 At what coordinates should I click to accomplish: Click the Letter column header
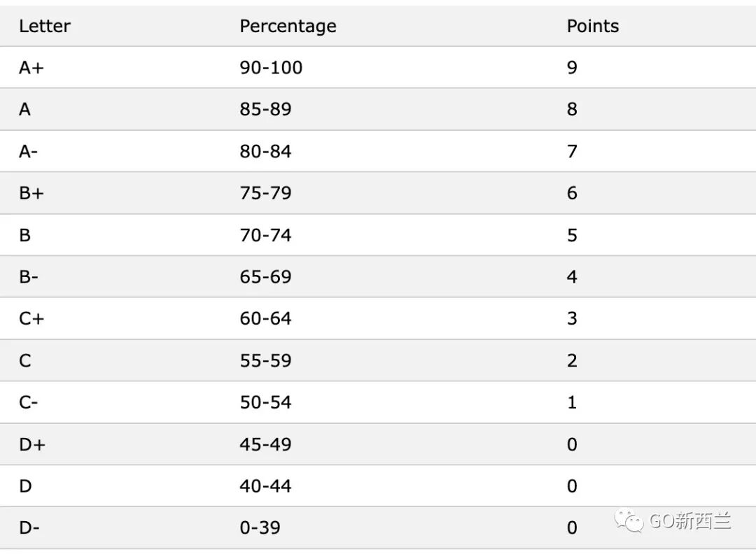tap(45, 26)
